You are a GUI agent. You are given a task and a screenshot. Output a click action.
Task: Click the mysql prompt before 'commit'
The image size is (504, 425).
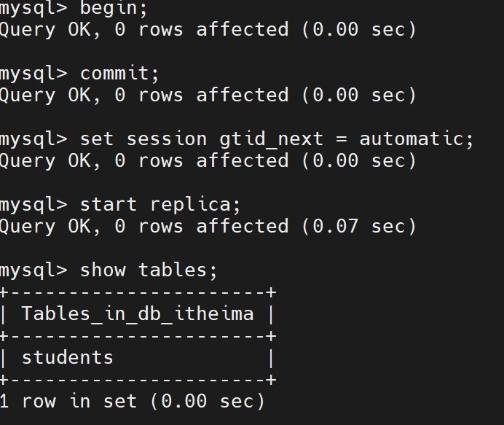(33, 74)
